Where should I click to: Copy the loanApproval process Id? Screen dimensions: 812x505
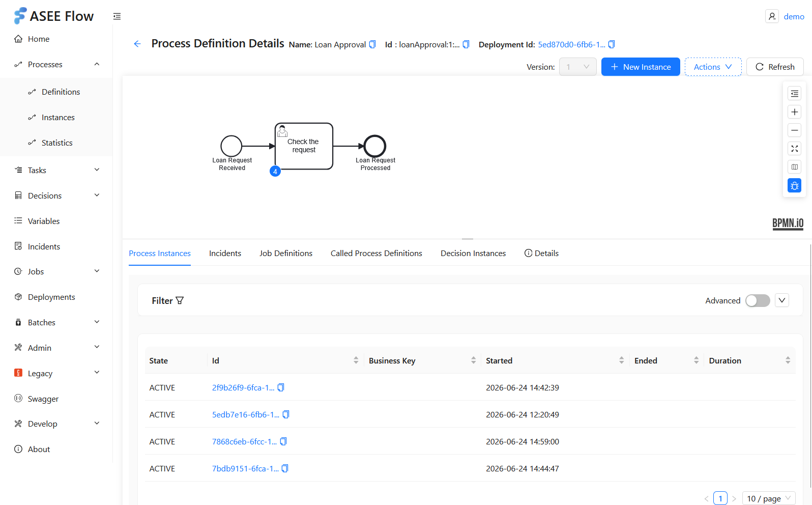(466, 44)
